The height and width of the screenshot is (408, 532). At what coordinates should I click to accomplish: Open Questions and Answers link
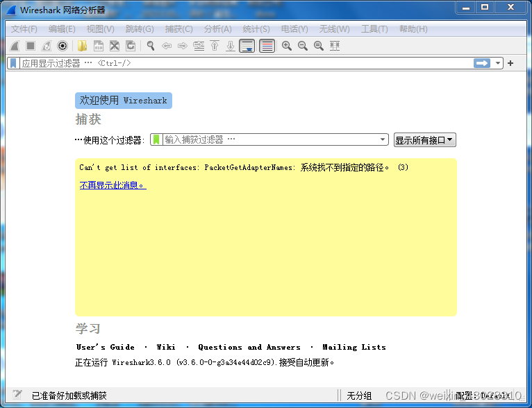(x=249, y=347)
